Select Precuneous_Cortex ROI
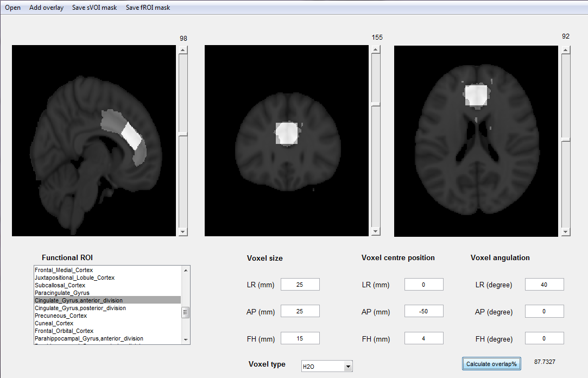Image resolution: width=588 pixels, height=378 pixels. (108, 316)
